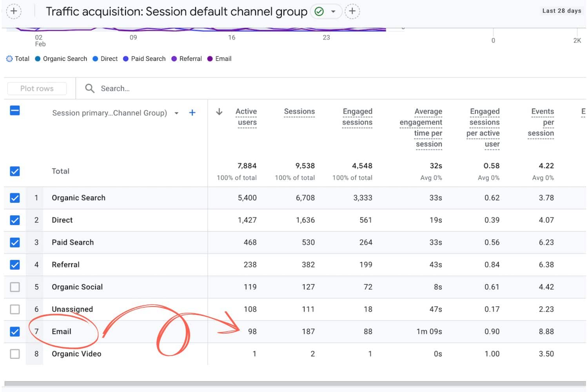Click the Organic Social row label
Screen dimensions: 588x392
(x=77, y=287)
